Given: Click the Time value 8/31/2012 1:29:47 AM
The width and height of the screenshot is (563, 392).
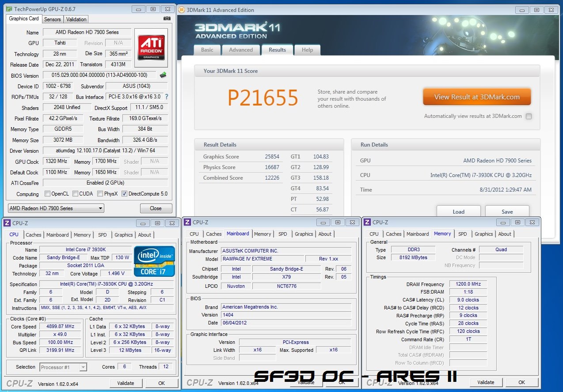Looking at the screenshot, I should pyautogui.click(x=505, y=190).
